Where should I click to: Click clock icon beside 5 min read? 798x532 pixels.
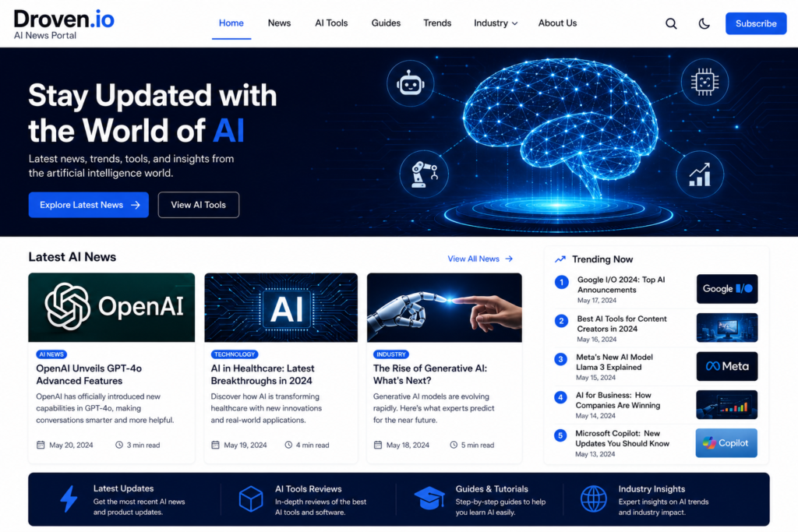coord(454,445)
